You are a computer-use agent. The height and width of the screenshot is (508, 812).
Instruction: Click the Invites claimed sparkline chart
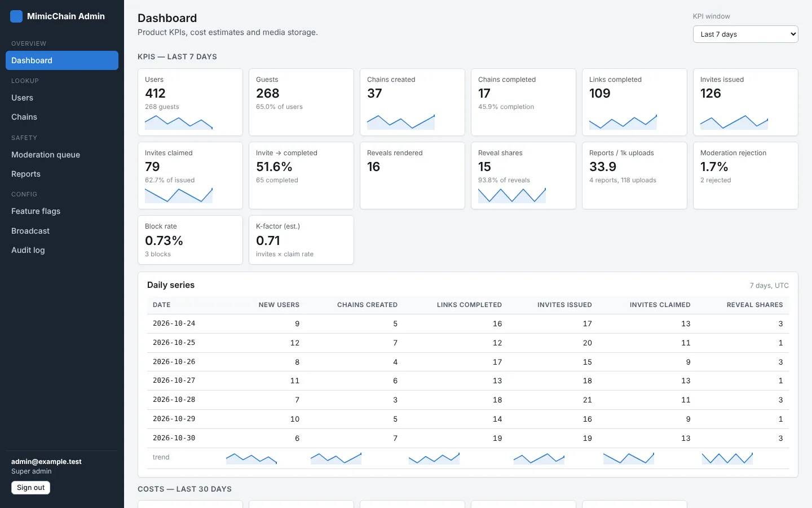click(x=179, y=195)
